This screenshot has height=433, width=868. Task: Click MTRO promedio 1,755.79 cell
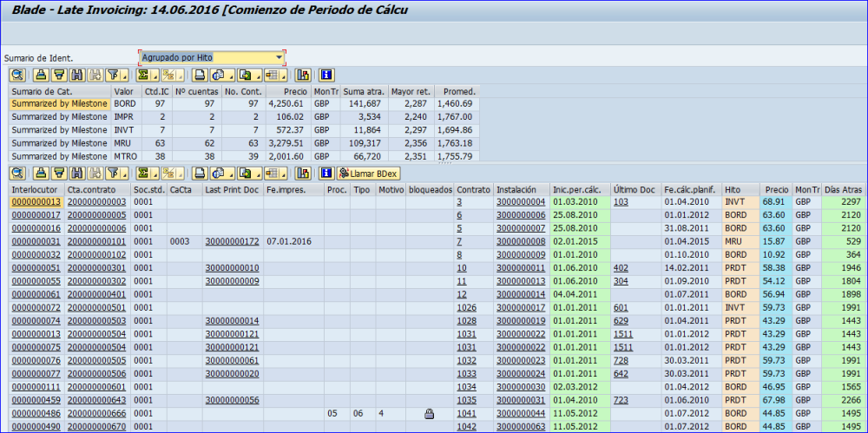(457, 157)
